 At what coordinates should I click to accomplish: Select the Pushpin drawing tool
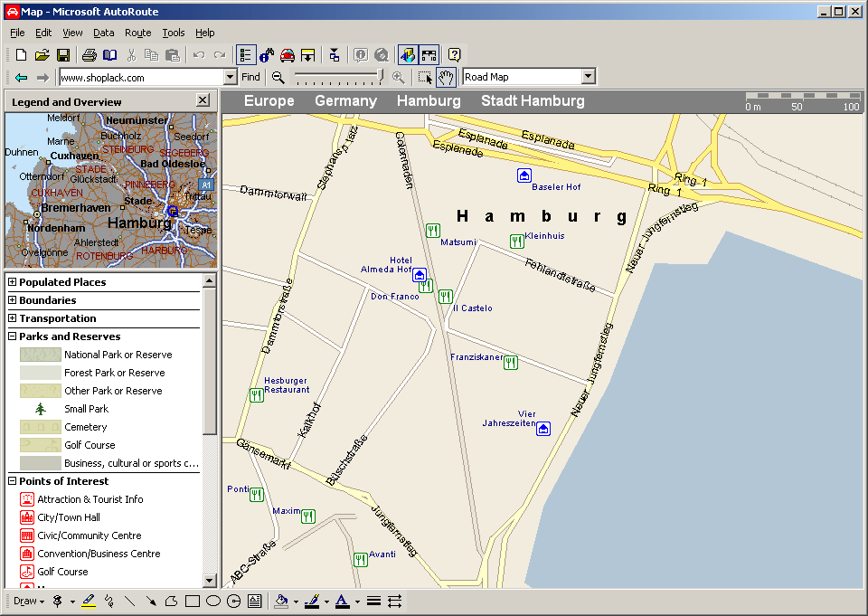pos(58,601)
